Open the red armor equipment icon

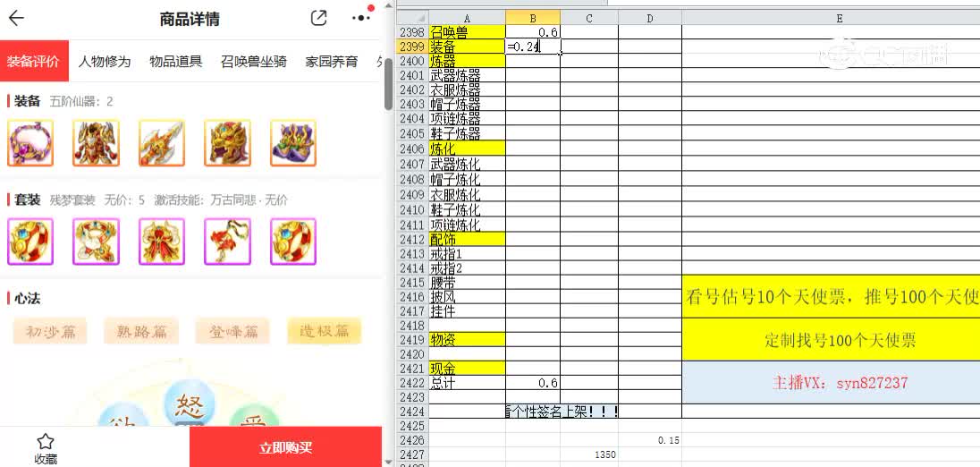(x=96, y=143)
